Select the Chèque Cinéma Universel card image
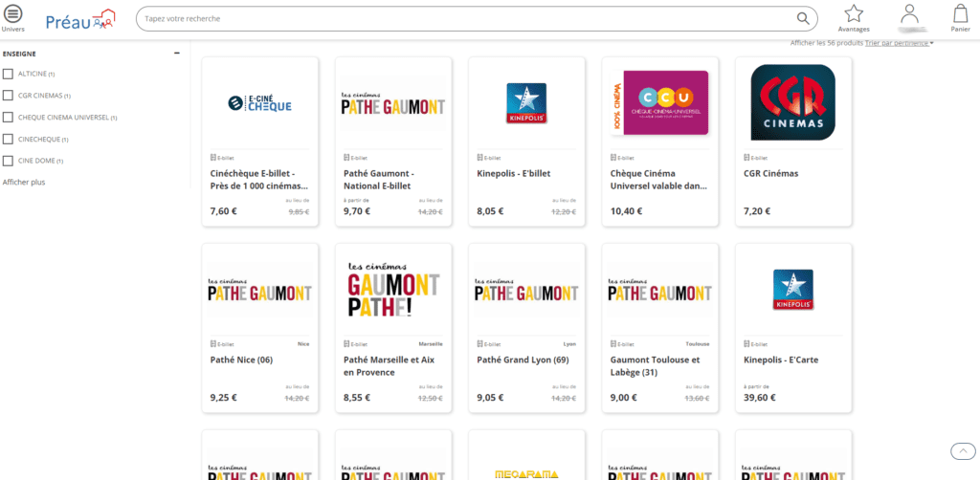Screen dimensions: 980x480 (659, 102)
